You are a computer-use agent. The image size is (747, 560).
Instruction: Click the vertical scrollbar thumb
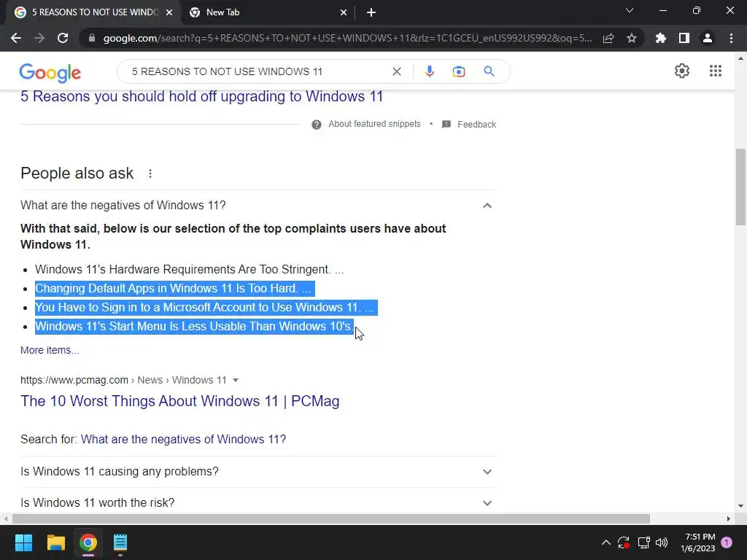(x=740, y=187)
